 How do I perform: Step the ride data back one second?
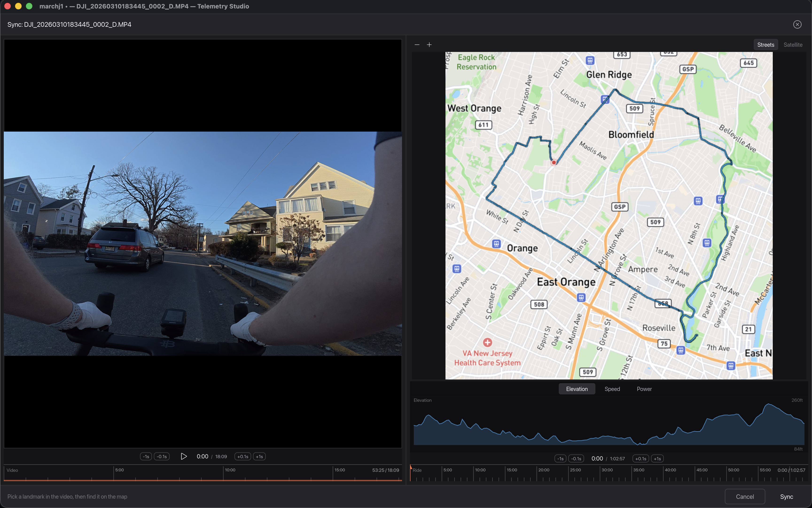(560, 458)
